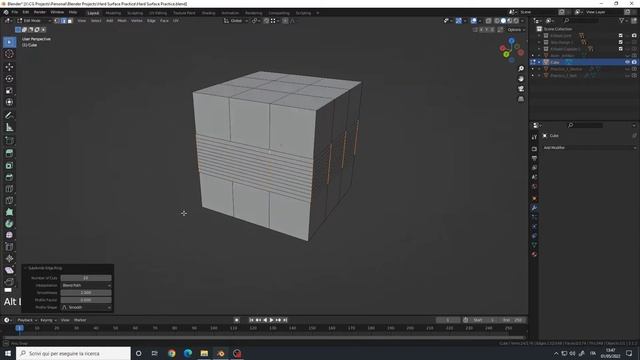Activate the Loop Cut tool
This screenshot has width=640, height=360.
[x=9, y=189]
